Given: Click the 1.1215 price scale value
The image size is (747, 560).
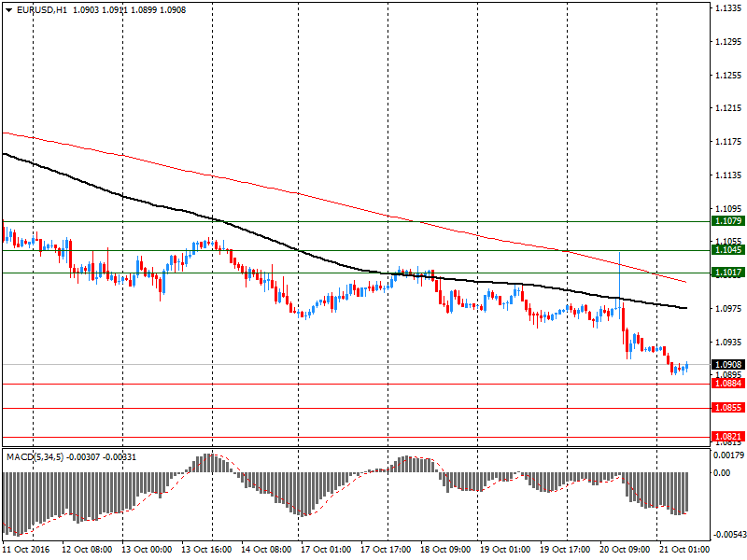Looking at the screenshot, I should [728, 108].
